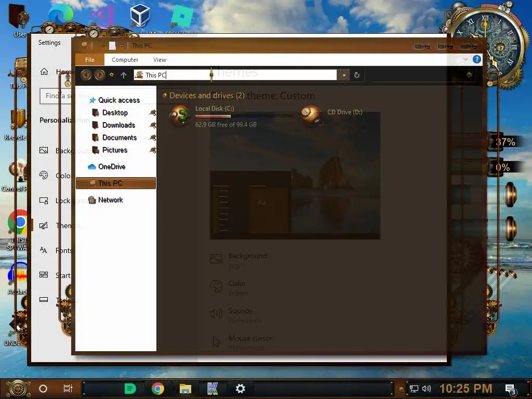Click the pin icon beside Documents
532x399 pixels.
point(153,137)
